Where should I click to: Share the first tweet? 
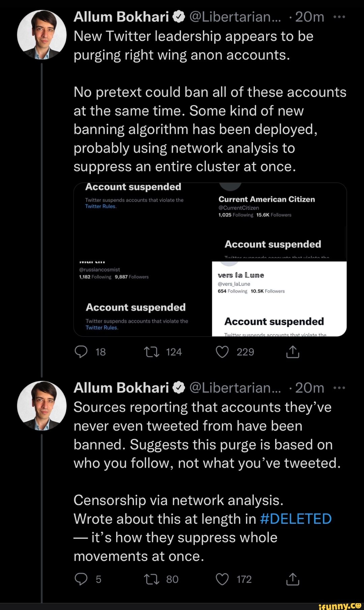click(293, 352)
